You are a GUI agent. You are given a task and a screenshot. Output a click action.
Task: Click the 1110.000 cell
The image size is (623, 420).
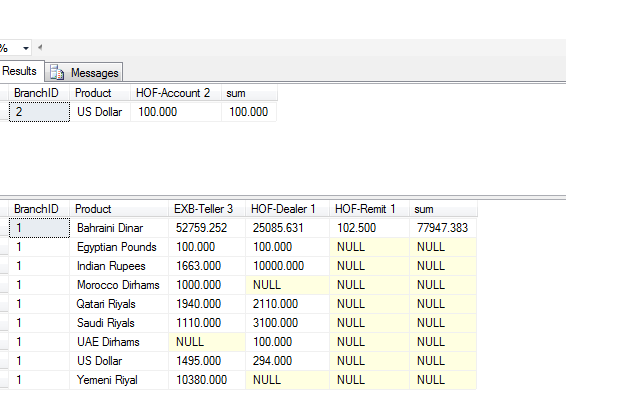pos(207,323)
